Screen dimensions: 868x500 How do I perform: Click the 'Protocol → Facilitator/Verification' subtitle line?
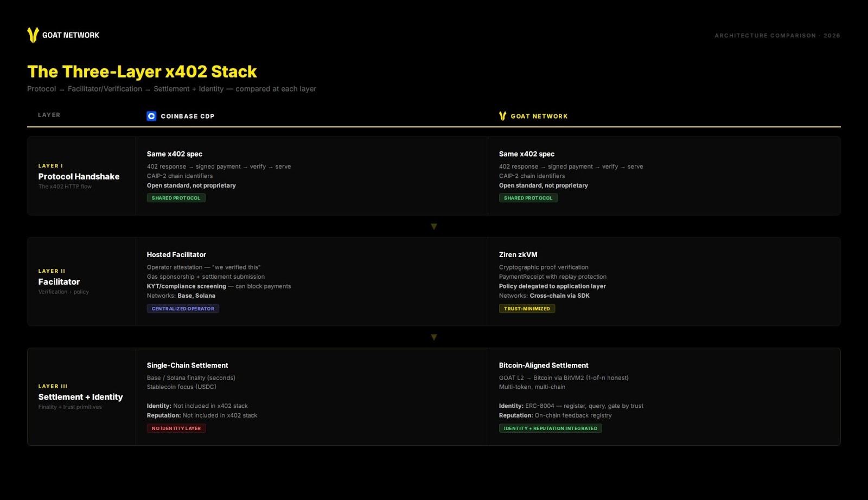click(x=171, y=89)
